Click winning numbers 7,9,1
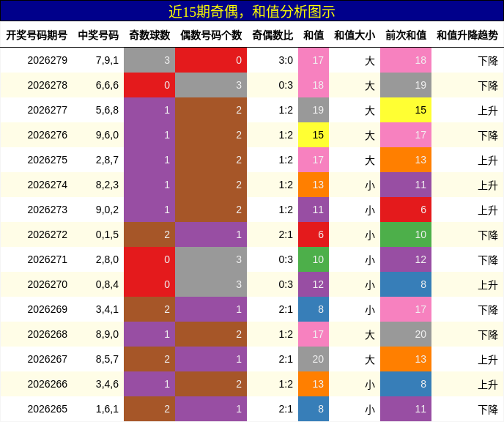Image resolution: width=504 pixels, height=422 pixels. pos(107,60)
